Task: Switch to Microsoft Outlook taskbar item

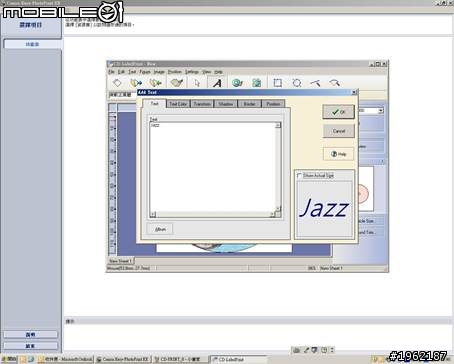Action: pyautogui.click(x=66, y=359)
